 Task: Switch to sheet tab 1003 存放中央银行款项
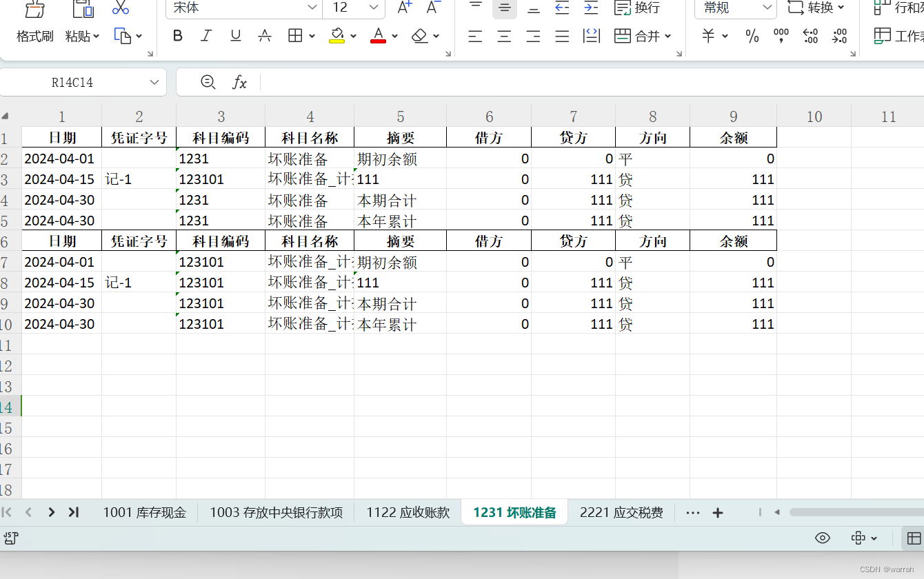[x=276, y=512]
